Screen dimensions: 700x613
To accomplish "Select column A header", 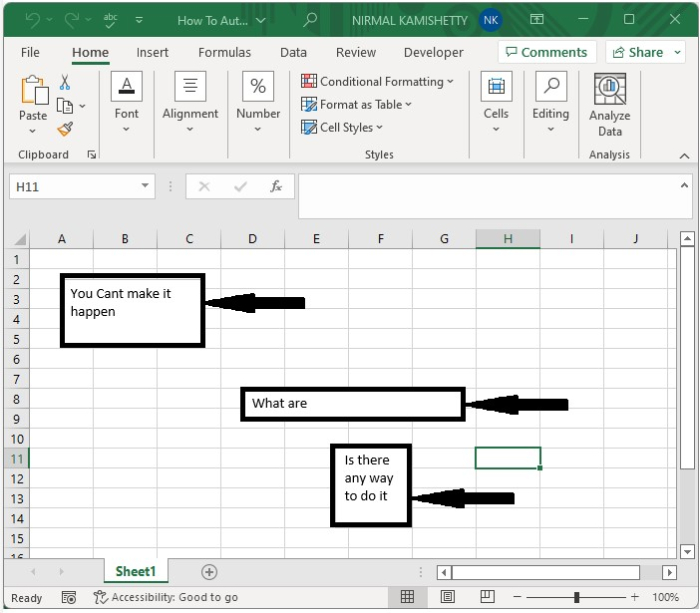I will pyautogui.click(x=62, y=239).
